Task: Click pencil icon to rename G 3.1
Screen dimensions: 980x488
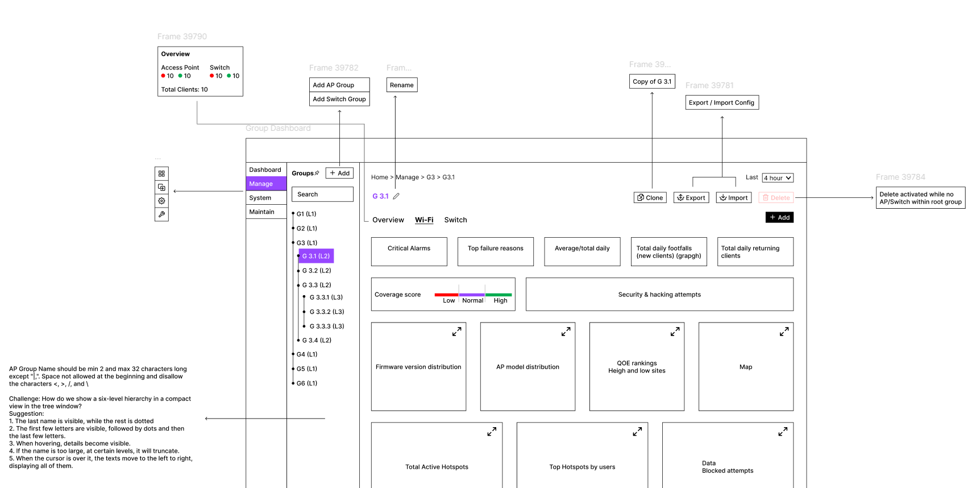Action: [x=396, y=196]
